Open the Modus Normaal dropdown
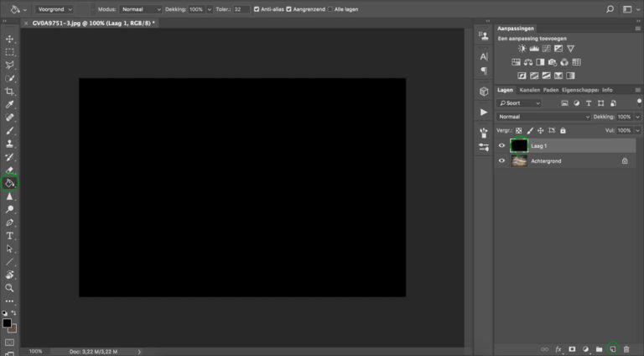644x356 pixels. 141,9
